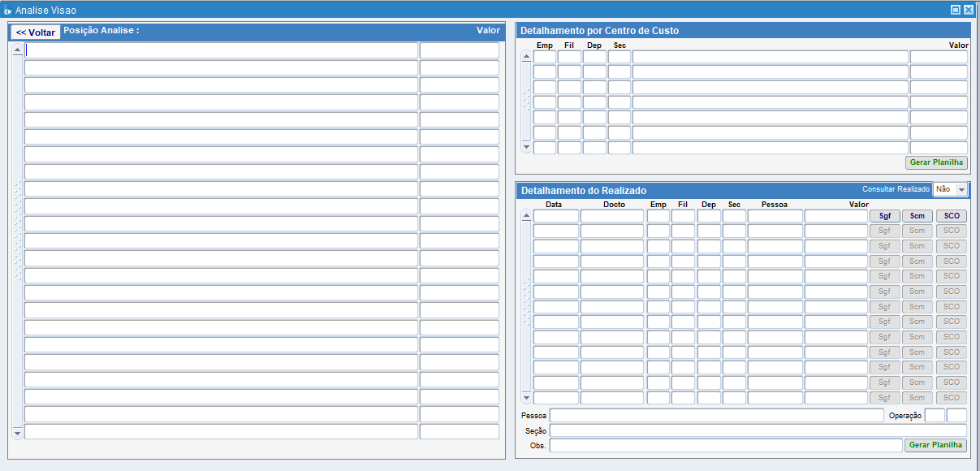The width and height of the screenshot is (980, 471).
Task: Click the first row of Posição Analise
Action: (x=221, y=50)
